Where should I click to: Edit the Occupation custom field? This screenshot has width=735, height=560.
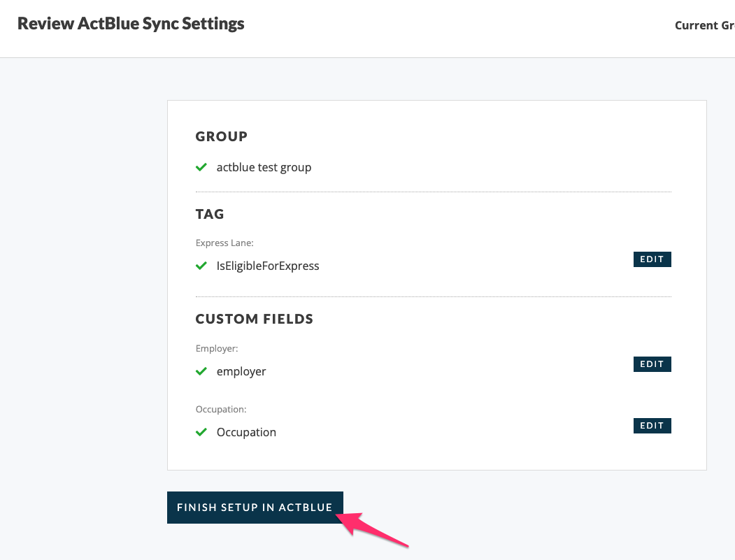pos(652,426)
